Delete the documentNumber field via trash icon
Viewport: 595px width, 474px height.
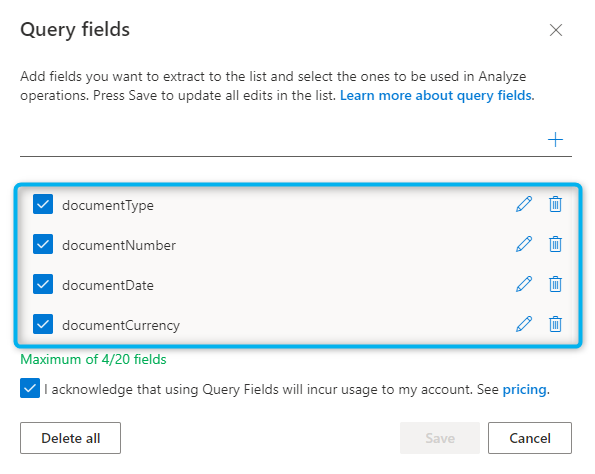555,244
